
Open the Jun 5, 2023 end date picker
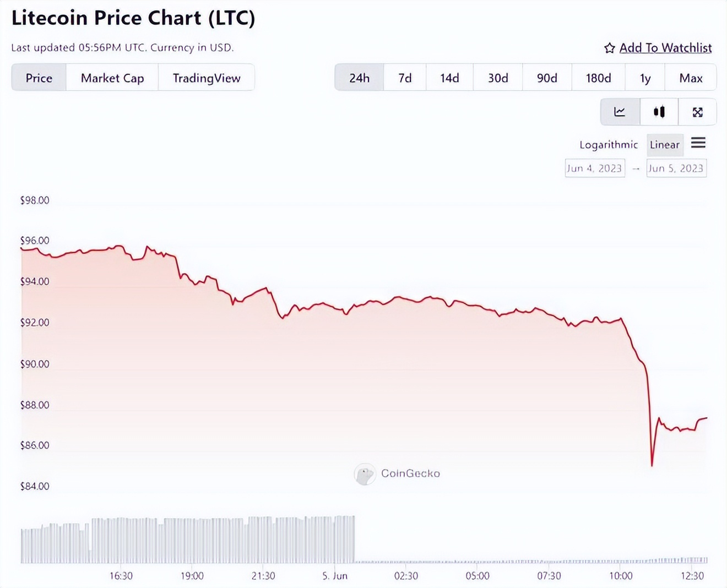click(676, 168)
